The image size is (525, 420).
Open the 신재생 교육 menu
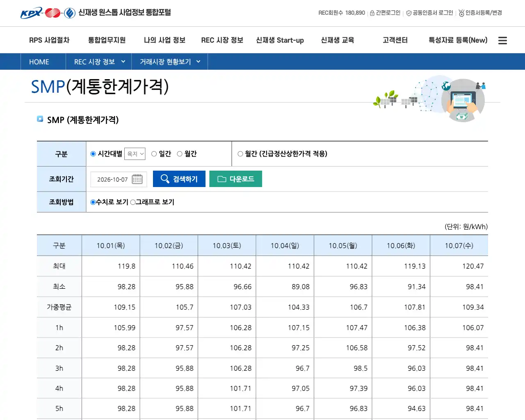[338, 40]
